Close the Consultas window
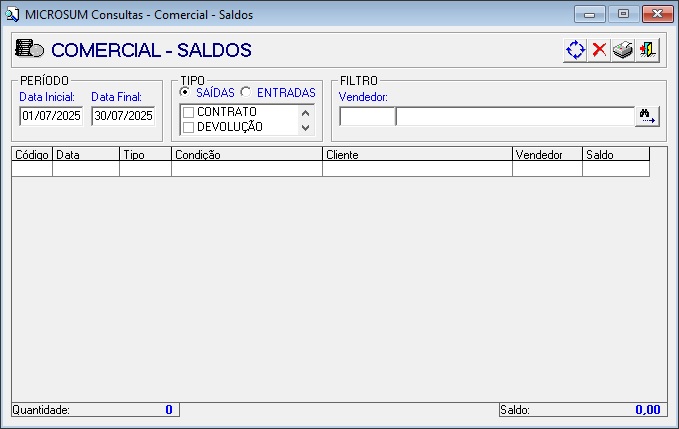The width and height of the screenshot is (679, 429). click(657, 14)
